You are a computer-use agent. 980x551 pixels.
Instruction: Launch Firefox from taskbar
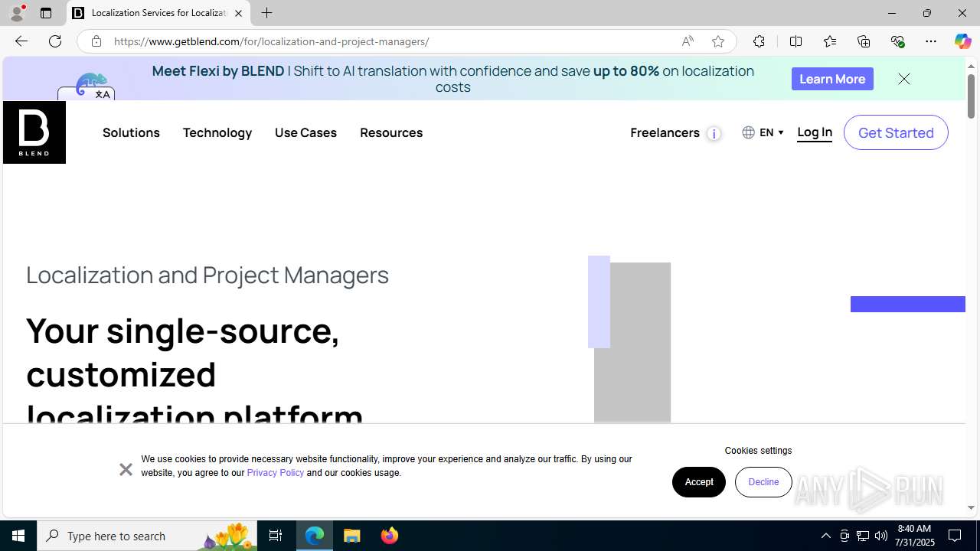389,536
